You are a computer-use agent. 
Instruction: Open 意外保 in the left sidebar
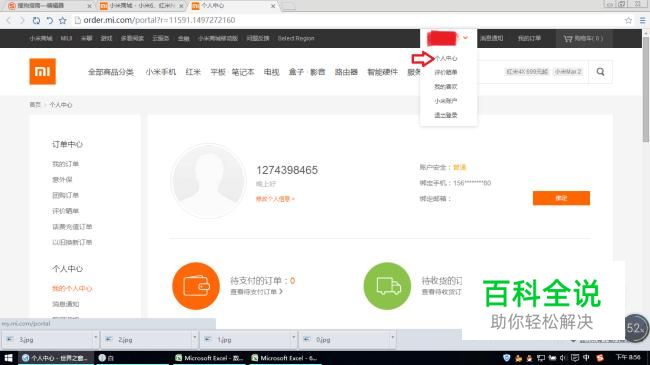click(62, 180)
